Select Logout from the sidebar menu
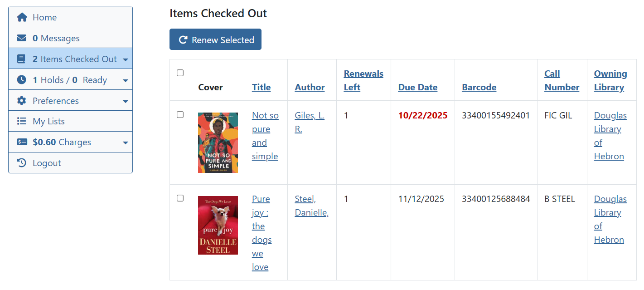644x290 pixels. point(47,163)
